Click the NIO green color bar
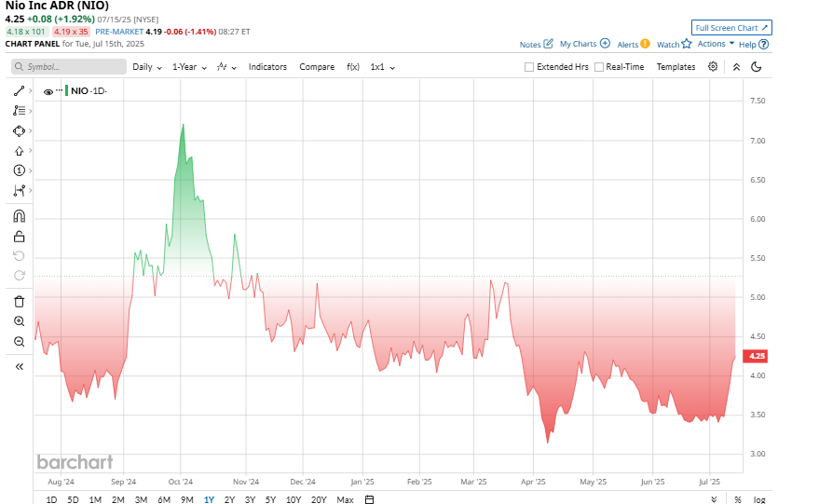 tap(66, 90)
